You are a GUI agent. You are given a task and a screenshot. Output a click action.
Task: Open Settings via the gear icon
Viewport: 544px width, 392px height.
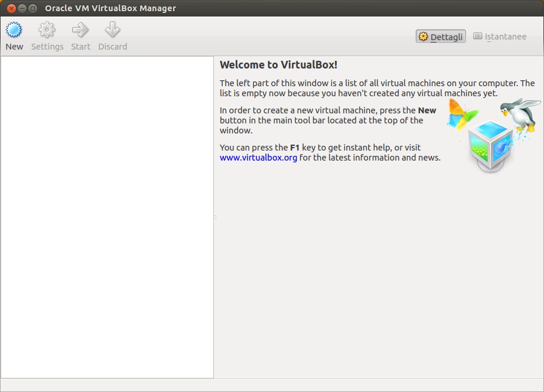point(47,30)
